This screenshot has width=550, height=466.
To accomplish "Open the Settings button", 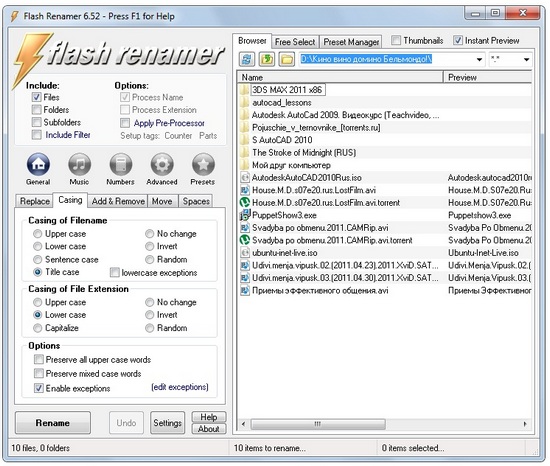I will tap(167, 423).
